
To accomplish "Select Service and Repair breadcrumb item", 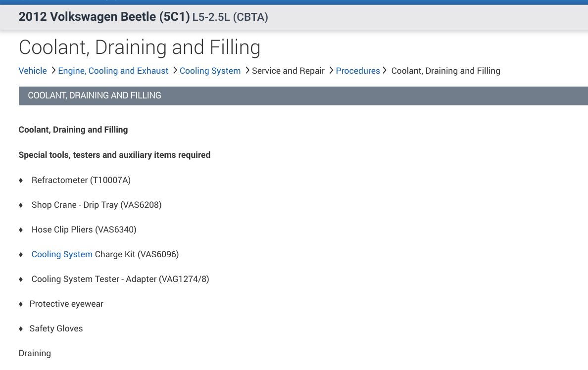I will click(288, 71).
